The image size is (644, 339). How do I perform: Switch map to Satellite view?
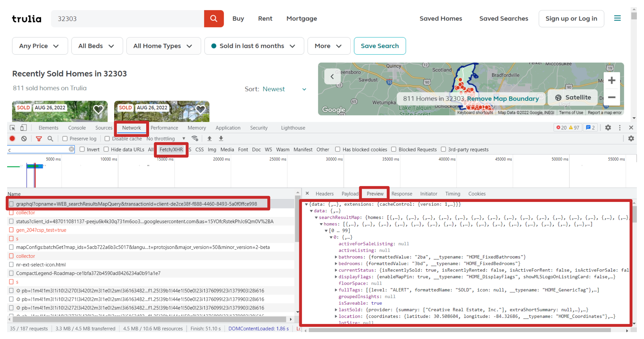[573, 98]
